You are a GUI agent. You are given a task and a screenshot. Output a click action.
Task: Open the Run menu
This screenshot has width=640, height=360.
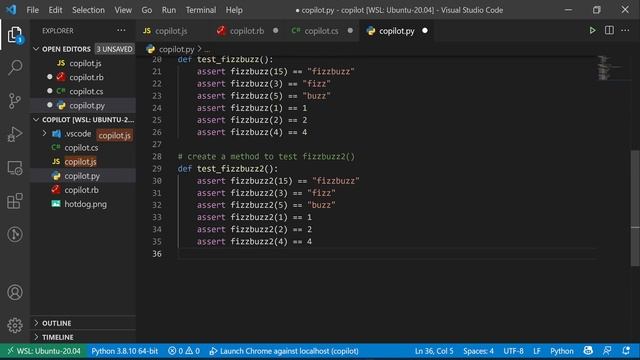click(x=169, y=10)
